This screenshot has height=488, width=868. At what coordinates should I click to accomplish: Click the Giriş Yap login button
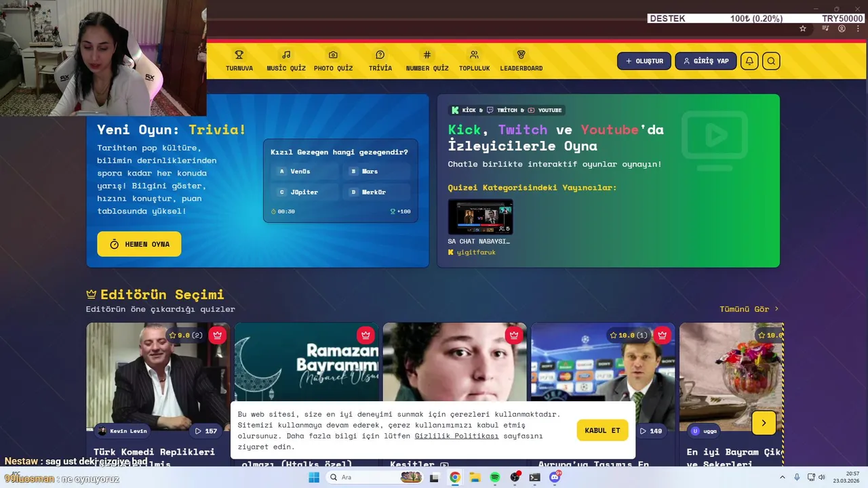[705, 61]
